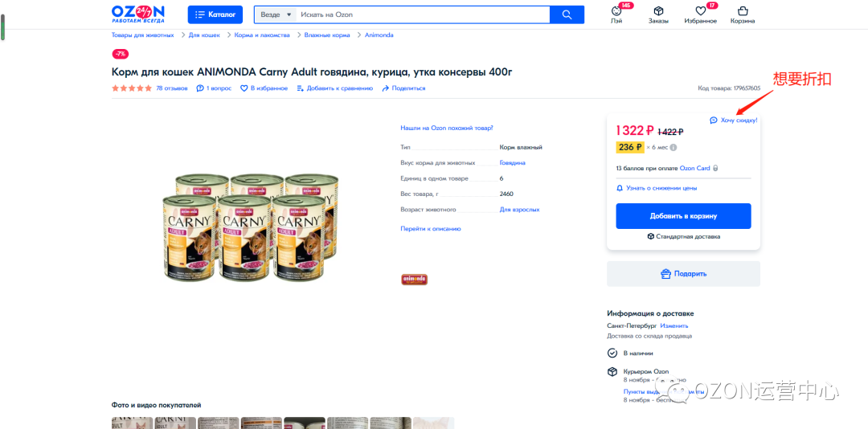The width and height of the screenshot is (868, 429).
Task: Open the Каталог menu button
Action: 215,14
